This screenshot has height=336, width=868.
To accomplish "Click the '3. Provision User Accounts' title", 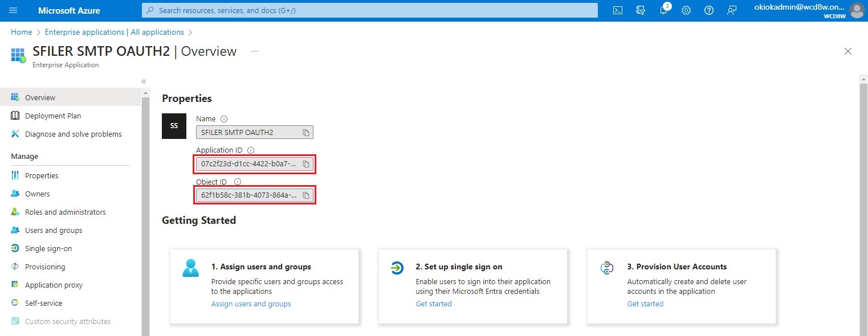I will [x=677, y=267].
